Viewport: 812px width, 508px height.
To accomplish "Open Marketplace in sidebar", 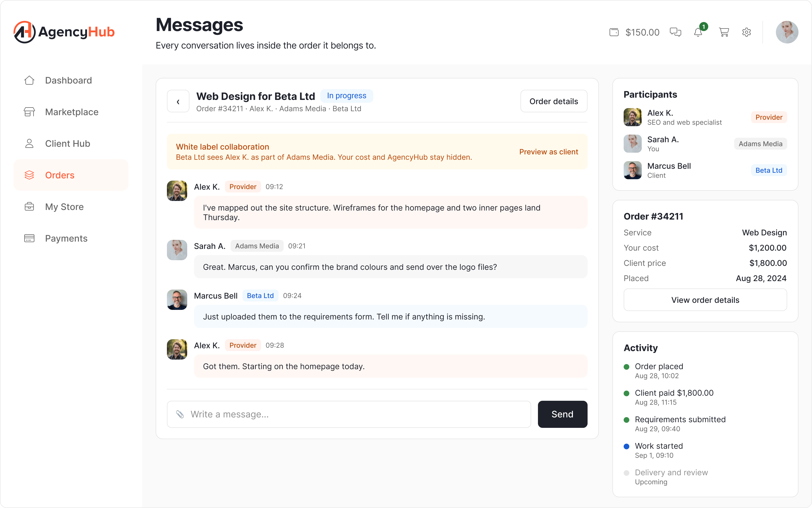I will coord(71,112).
